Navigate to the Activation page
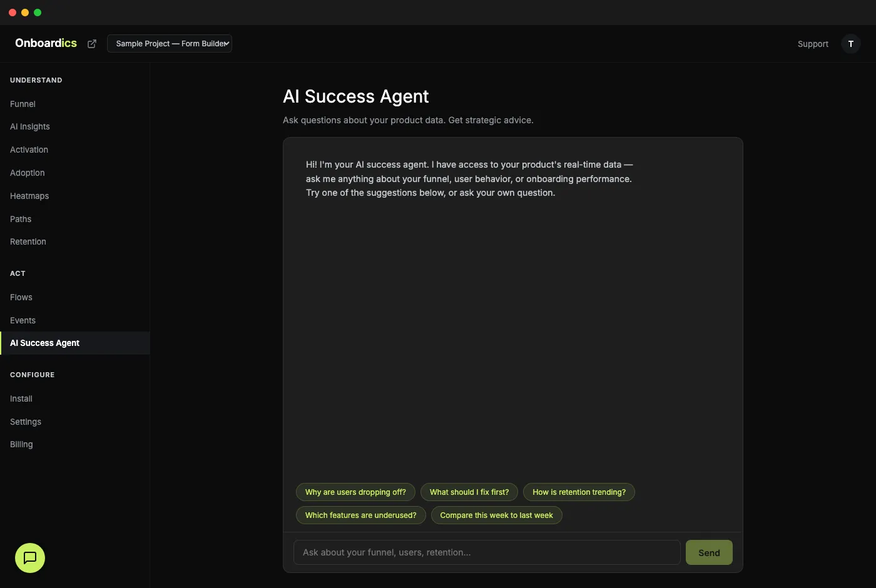This screenshot has width=876, height=588. pyautogui.click(x=29, y=150)
